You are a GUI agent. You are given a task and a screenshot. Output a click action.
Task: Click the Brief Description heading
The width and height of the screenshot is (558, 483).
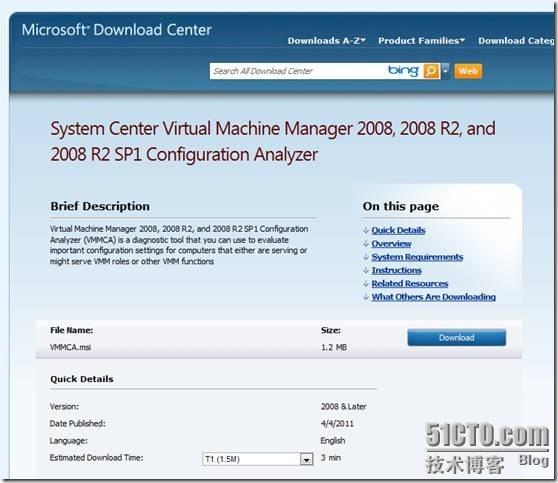[x=100, y=206]
